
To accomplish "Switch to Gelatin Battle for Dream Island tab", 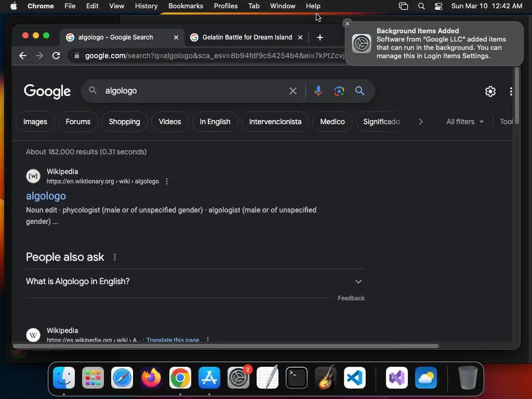I will point(247,37).
